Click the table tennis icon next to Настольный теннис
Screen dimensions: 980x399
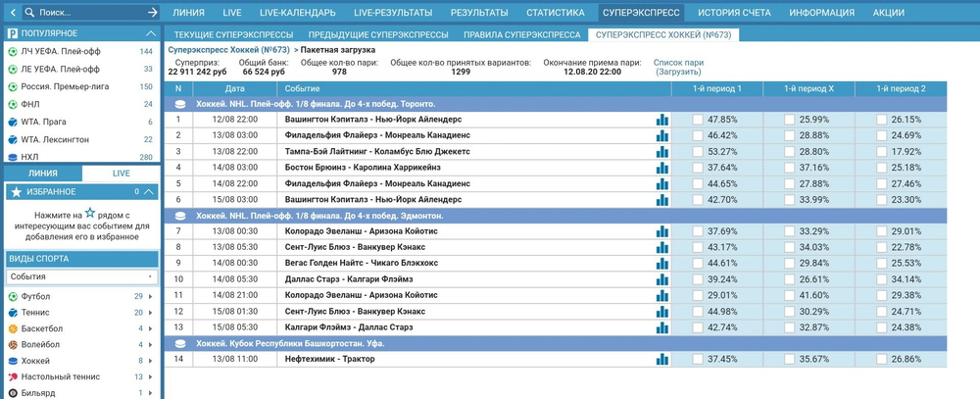(13, 377)
